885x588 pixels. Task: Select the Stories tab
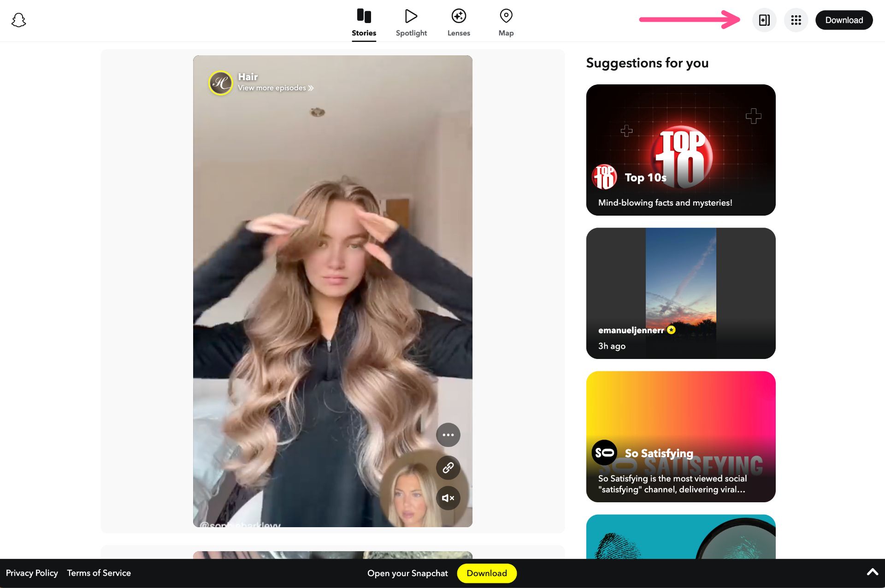(x=364, y=22)
